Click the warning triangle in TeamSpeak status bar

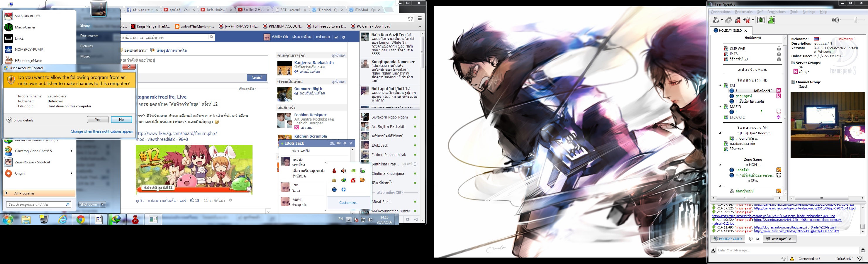coord(792,259)
